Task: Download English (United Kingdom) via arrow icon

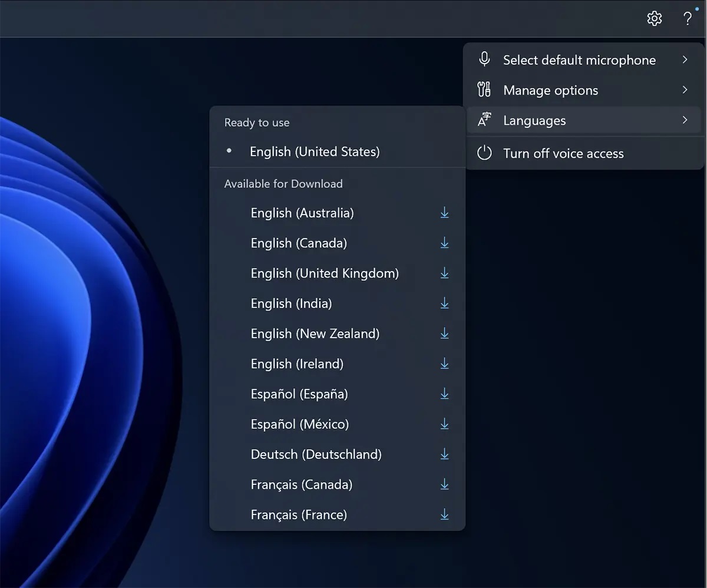Action: (444, 273)
